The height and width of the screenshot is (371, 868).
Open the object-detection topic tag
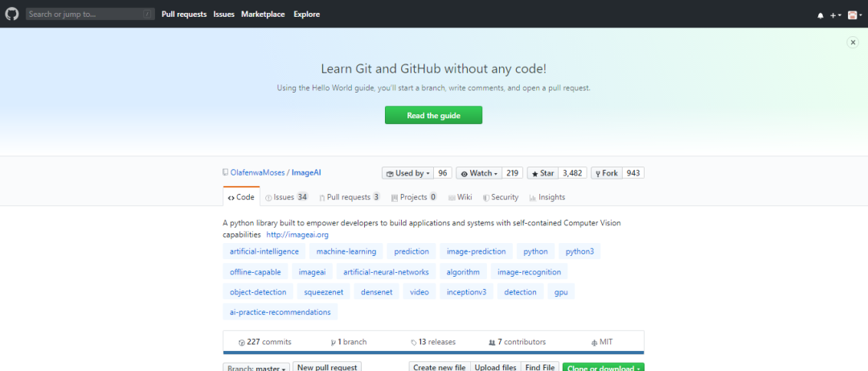point(258,291)
